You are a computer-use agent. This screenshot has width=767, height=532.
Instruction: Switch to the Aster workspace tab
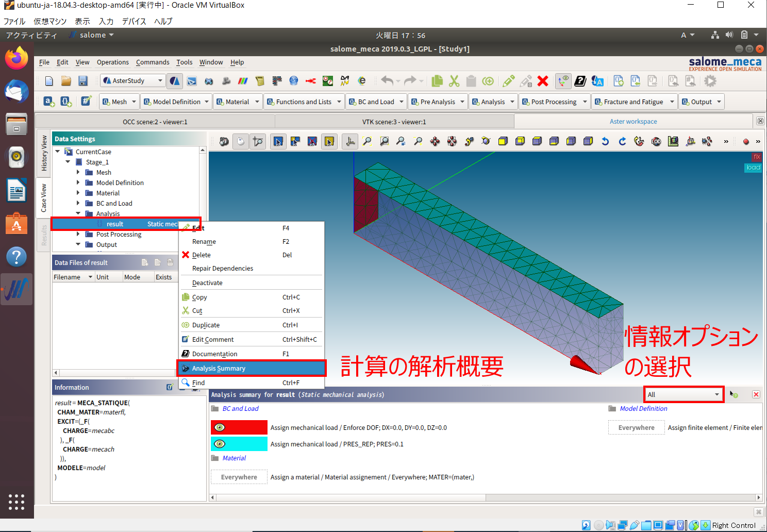tap(633, 122)
